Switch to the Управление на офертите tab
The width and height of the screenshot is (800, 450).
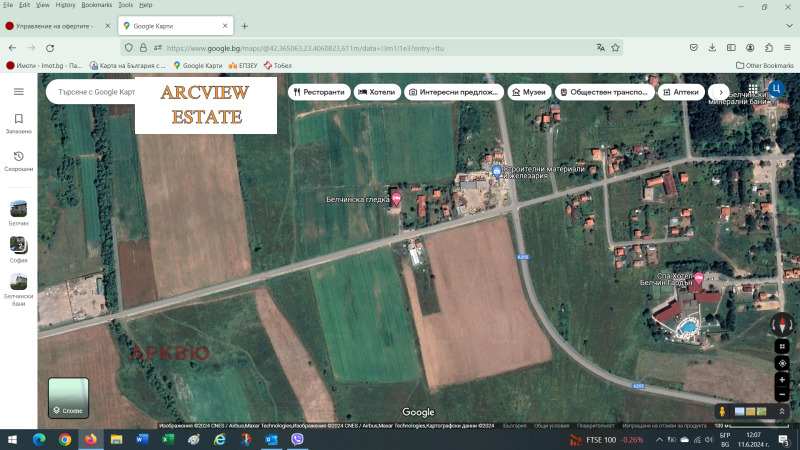click(x=57, y=24)
